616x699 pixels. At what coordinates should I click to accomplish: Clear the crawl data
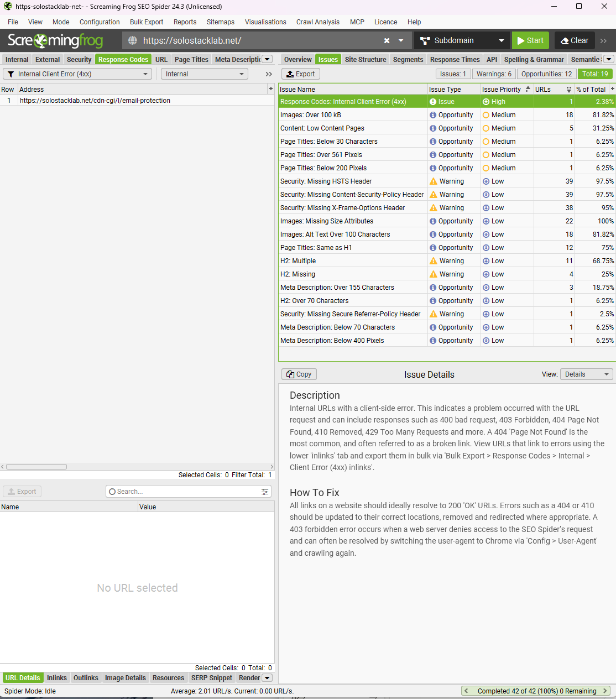(574, 40)
